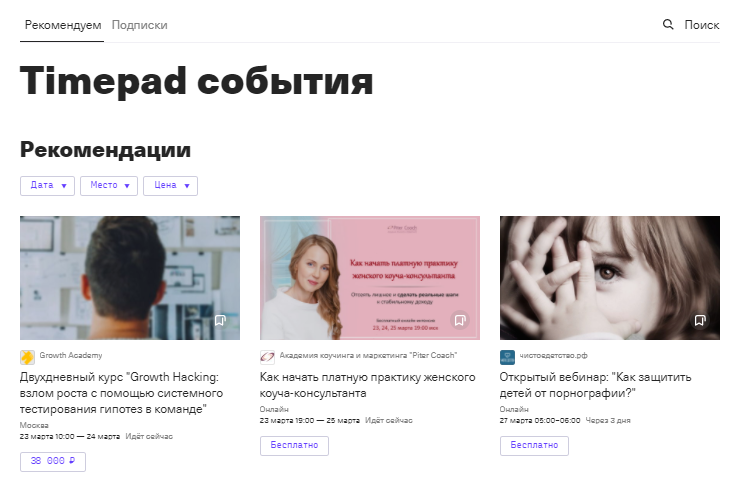Bookmark the Growth Hacking course event
The height and width of the screenshot is (482, 740).
click(220, 321)
